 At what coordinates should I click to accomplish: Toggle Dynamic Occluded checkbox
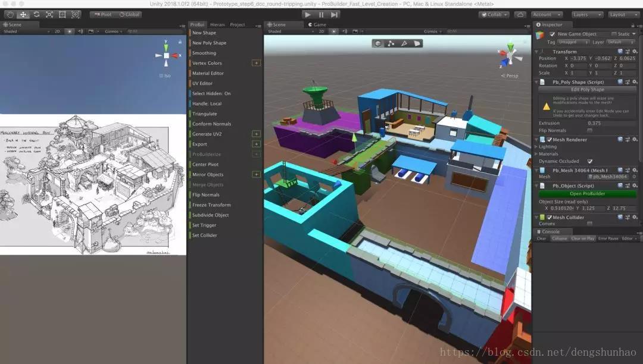click(589, 161)
